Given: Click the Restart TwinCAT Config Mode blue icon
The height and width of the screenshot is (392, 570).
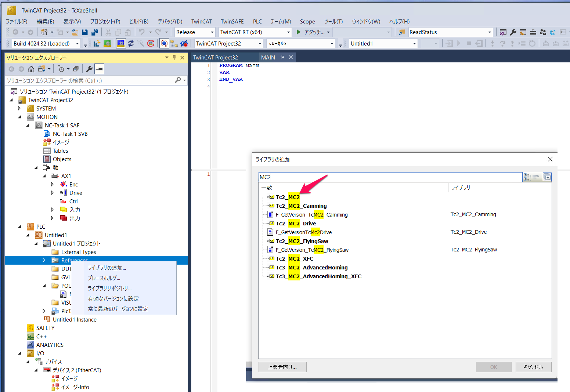Looking at the screenshot, I should (x=121, y=44).
